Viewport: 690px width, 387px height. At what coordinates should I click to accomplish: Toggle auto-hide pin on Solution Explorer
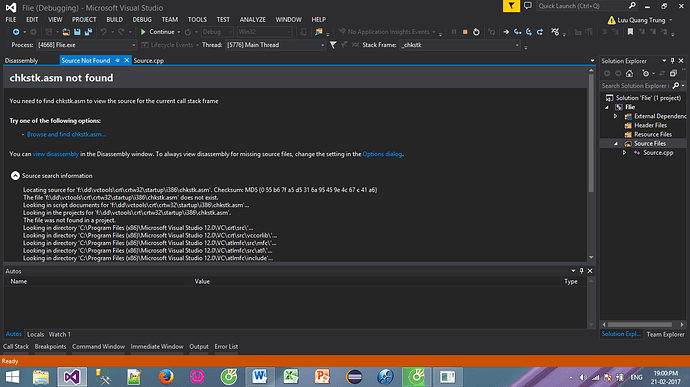(672, 61)
